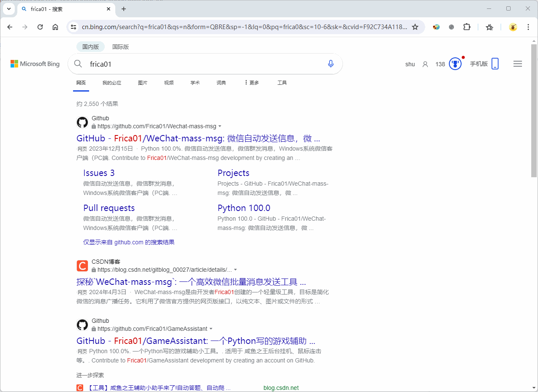The height and width of the screenshot is (392, 538).
Task: Open the Bing Rewards trophy icon
Action: pyautogui.click(x=455, y=64)
